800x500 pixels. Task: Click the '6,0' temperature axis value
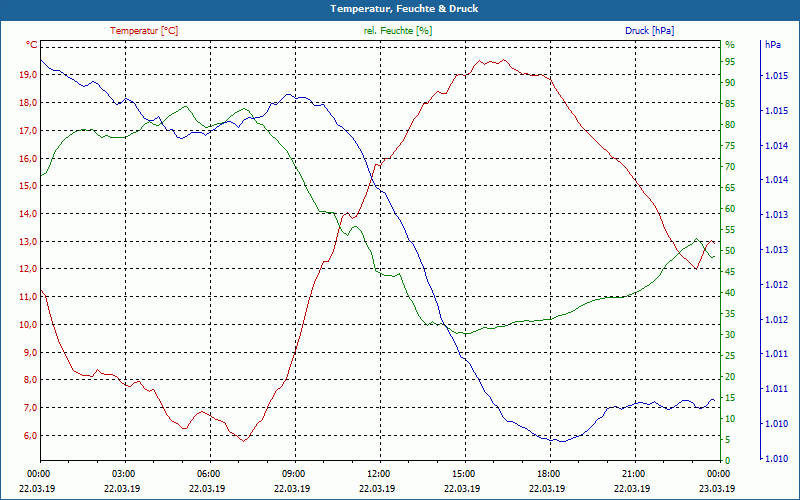(x=30, y=436)
